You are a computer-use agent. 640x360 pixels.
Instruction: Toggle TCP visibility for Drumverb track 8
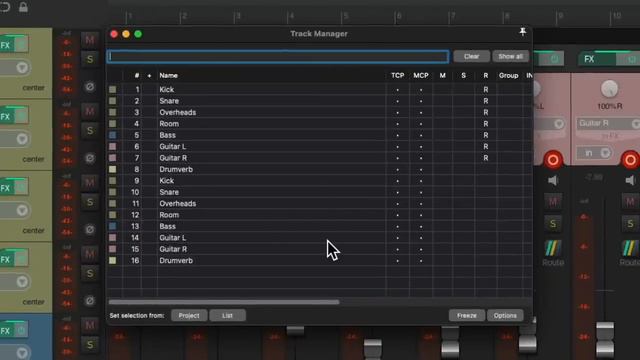[398, 169]
